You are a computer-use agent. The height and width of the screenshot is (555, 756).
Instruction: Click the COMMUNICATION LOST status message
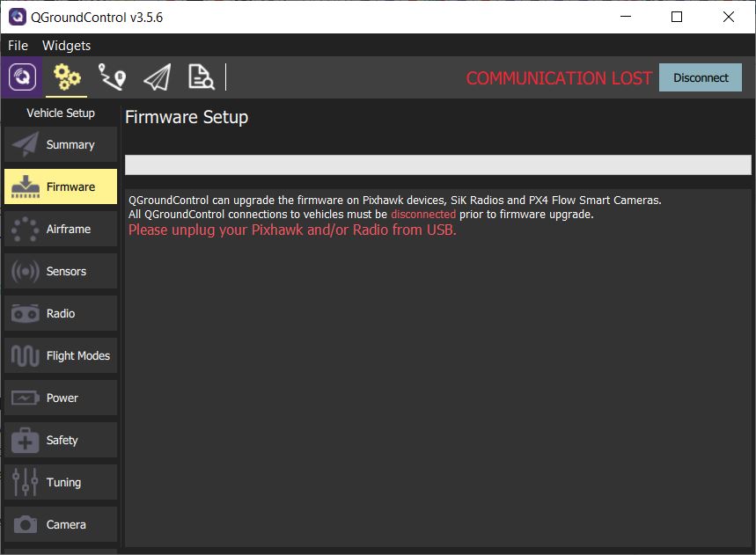point(559,78)
